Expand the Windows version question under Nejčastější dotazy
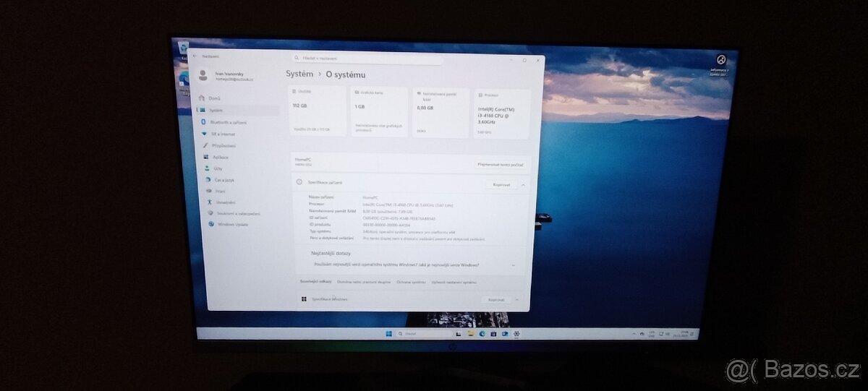 point(514,265)
